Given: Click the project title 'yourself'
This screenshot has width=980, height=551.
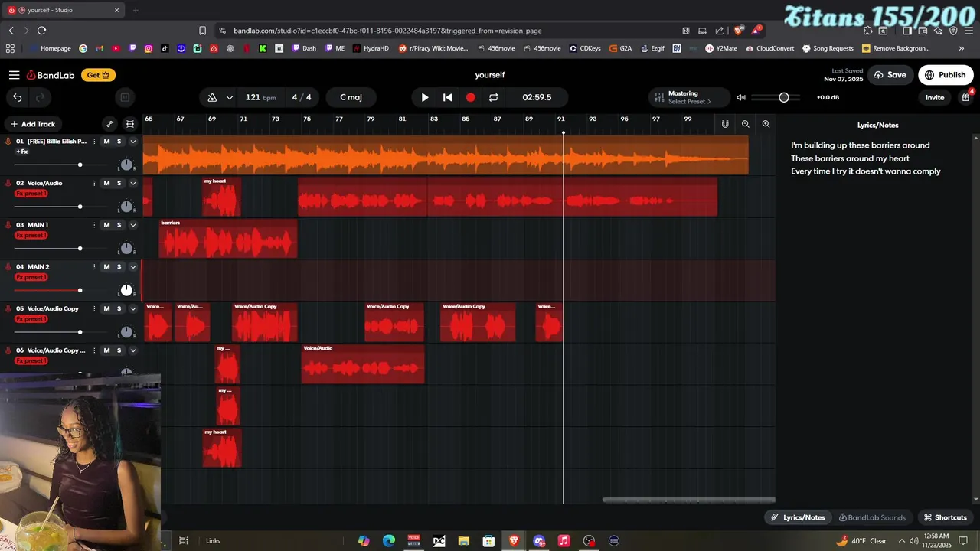Looking at the screenshot, I should click(x=490, y=75).
